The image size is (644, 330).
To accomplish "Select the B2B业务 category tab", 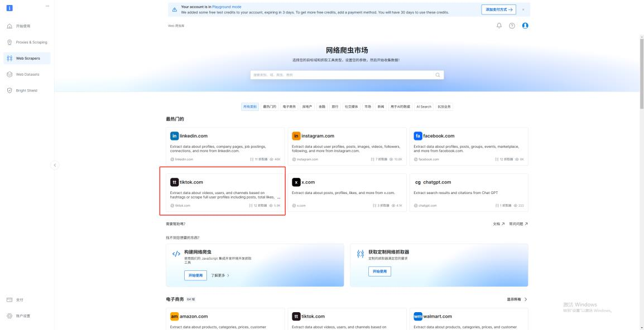I will (444, 106).
